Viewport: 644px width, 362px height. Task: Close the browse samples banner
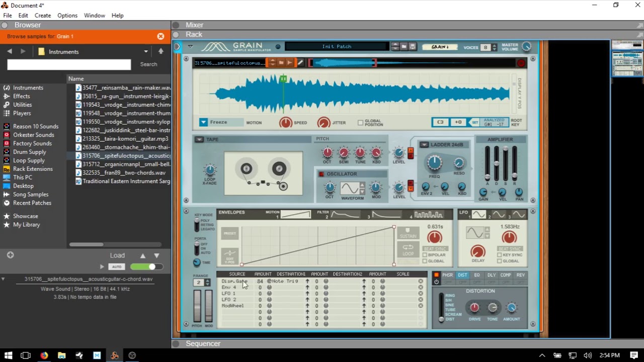(x=160, y=36)
